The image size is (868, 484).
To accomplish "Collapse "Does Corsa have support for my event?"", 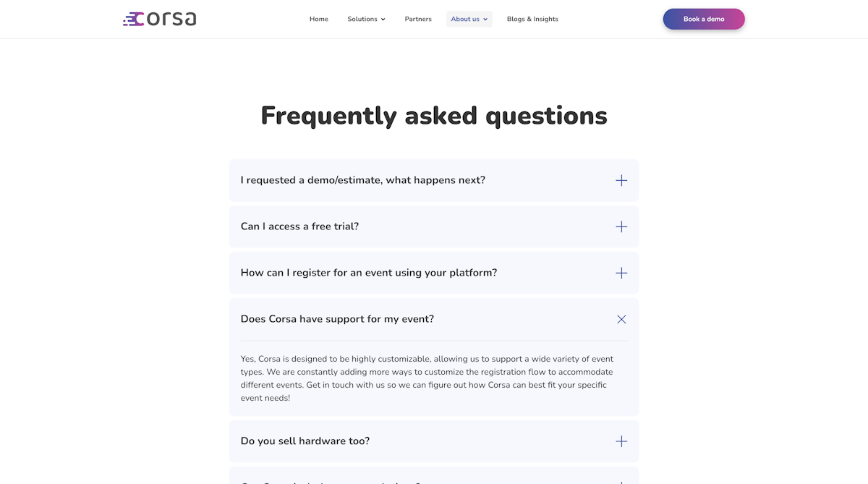I will pos(337,319).
